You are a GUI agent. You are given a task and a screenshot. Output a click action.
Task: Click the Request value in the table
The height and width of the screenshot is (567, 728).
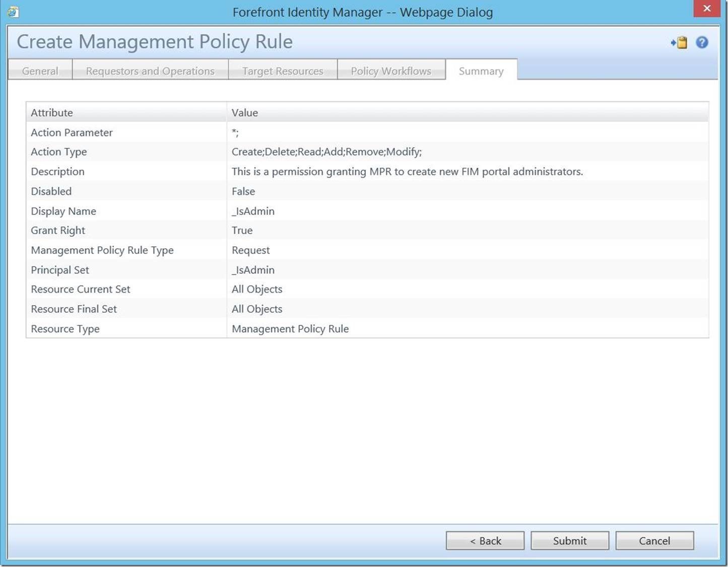[251, 250]
